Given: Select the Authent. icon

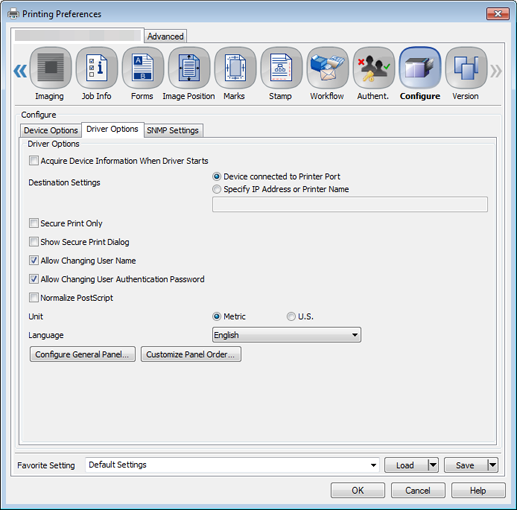Looking at the screenshot, I should pyautogui.click(x=374, y=68).
